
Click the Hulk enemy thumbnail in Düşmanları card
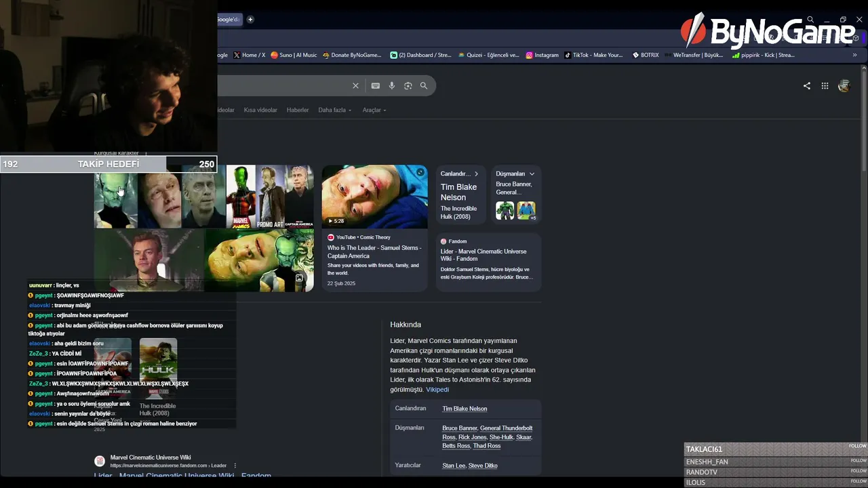[505, 210]
